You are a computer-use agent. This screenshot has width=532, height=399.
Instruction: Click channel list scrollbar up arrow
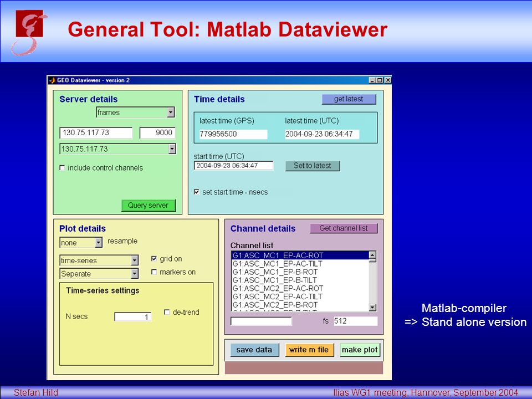click(x=372, y=255)
